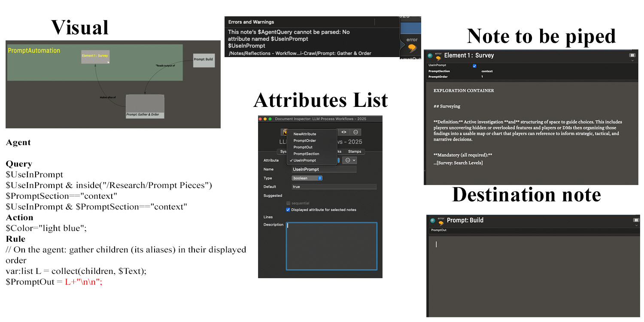This screenshot has height=322, width=644.
Task: Select PromptSection in the attribute popup
Action: click(x=306, y=154)
